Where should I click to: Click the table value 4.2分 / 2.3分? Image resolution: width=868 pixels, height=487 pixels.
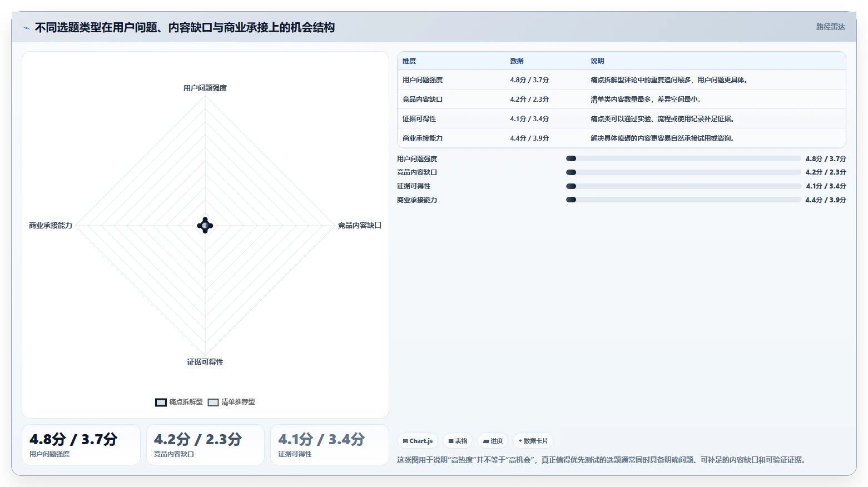529,100
